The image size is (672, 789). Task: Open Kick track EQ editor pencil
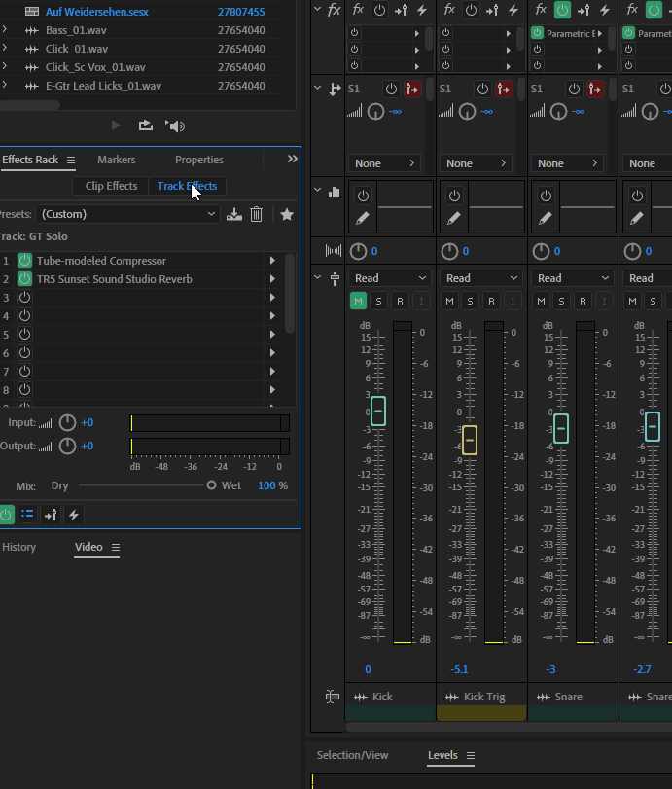click(x=362, y=218)
